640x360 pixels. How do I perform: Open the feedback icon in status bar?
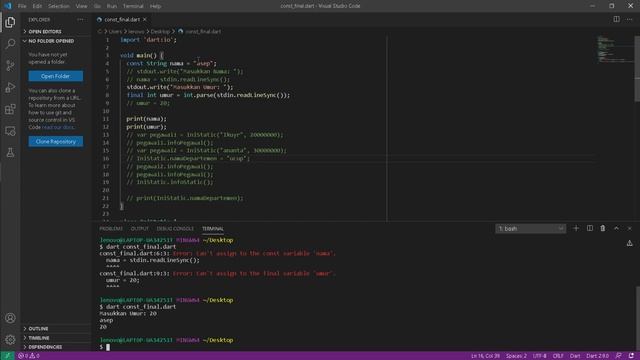tap(619, 356)
